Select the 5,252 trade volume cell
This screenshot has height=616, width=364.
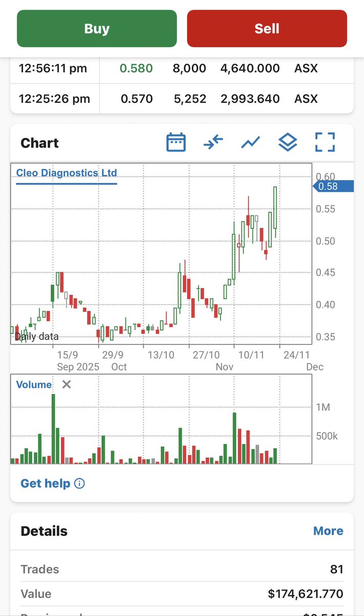190,99
